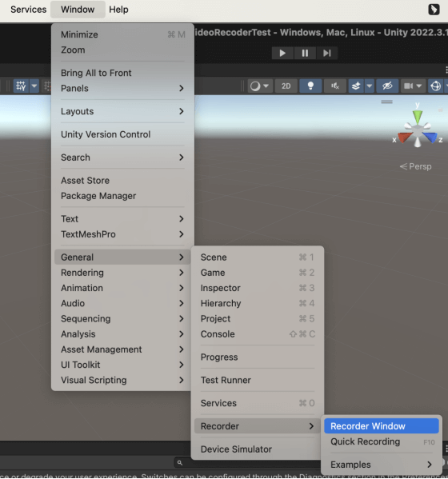Open scene camera dropdown arrow

(419, 86)
